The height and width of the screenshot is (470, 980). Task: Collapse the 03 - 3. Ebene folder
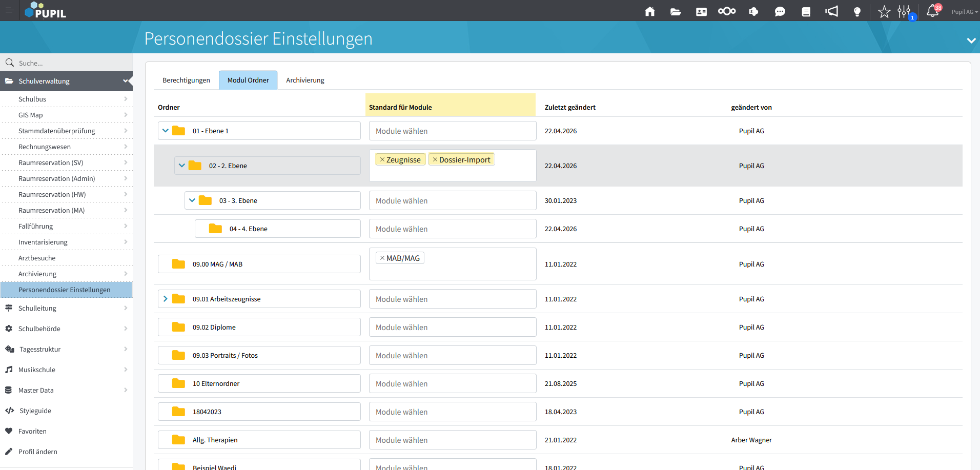pos(192,200)
